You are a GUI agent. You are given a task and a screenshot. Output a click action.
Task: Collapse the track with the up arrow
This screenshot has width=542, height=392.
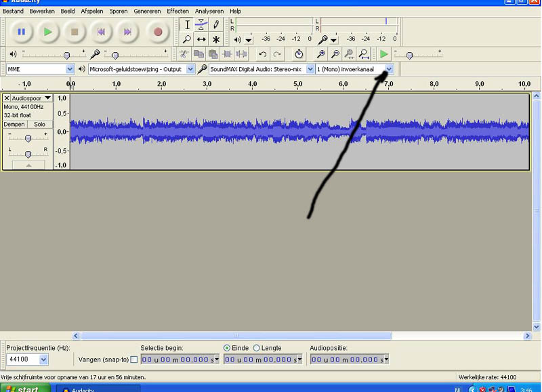(x=28, y=165)
